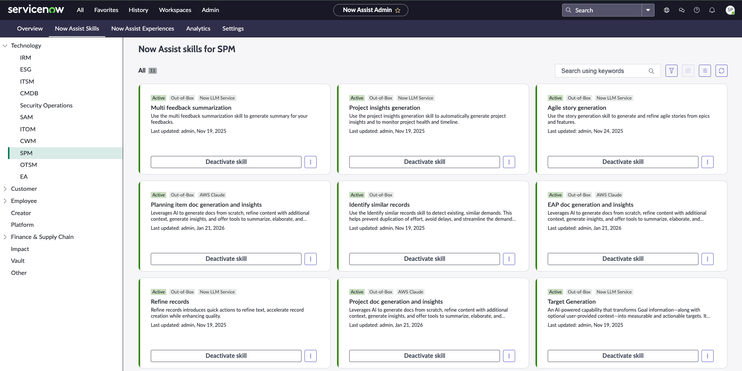Collapse the Technology tree node

coord(5,46)
